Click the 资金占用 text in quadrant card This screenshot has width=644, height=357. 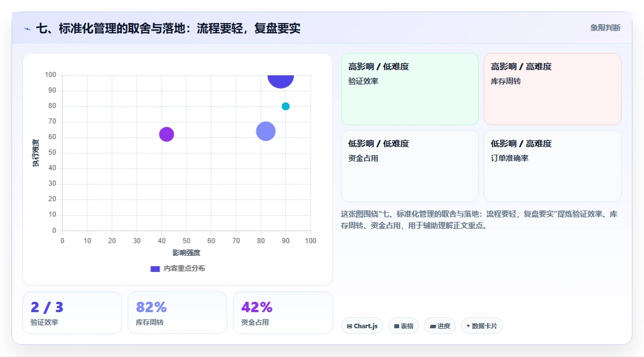coord(363,158)
